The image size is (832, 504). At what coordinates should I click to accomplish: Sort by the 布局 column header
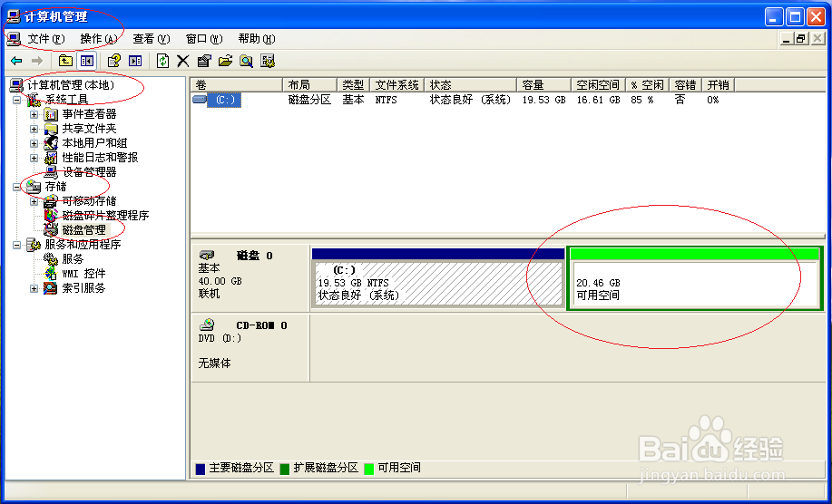(x=310, y=85)
